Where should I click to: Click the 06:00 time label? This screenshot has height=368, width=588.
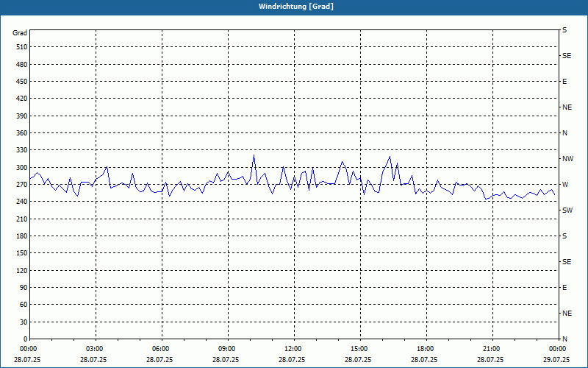(160, 349)
